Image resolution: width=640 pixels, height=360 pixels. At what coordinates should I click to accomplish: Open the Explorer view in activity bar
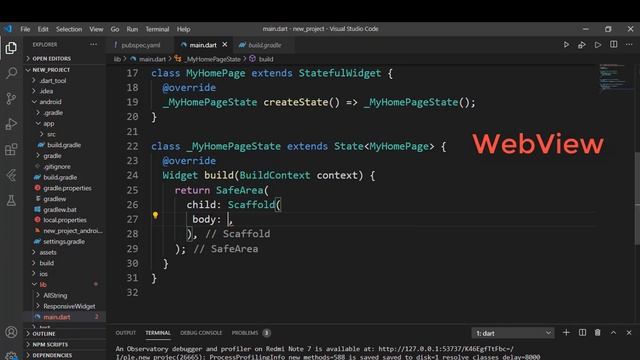[11, 48]
